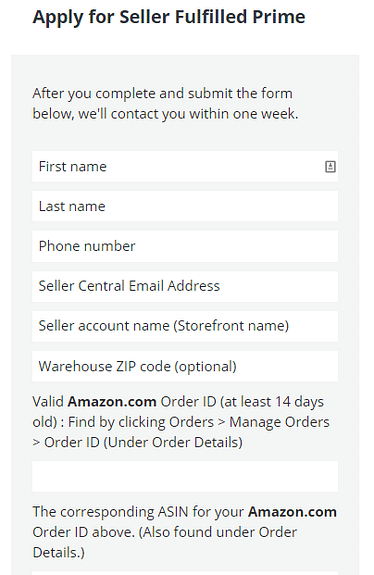Image resolution: width=374 pixels, height=575 pixels.
Task: Click into the Phone number field
Action: pos(185,246)
